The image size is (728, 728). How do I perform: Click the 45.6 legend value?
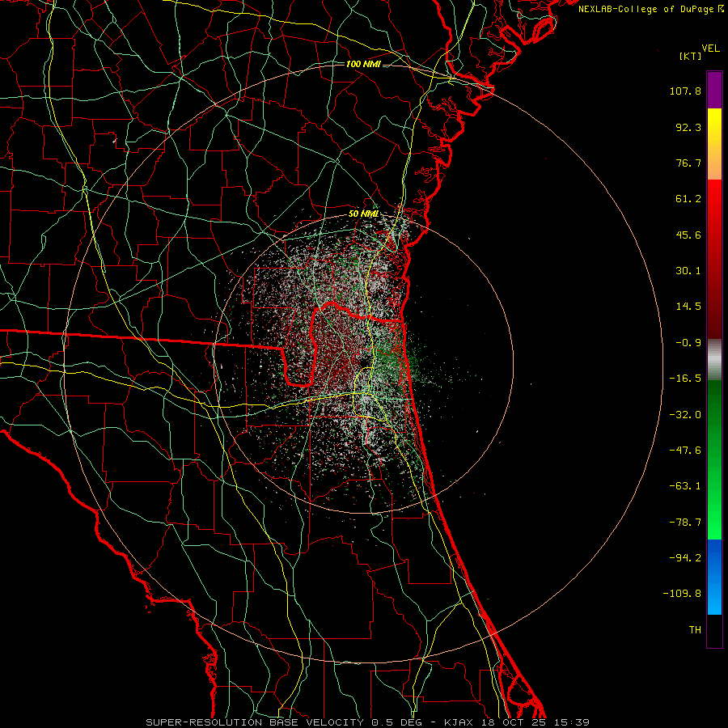[x=688, y=235]
